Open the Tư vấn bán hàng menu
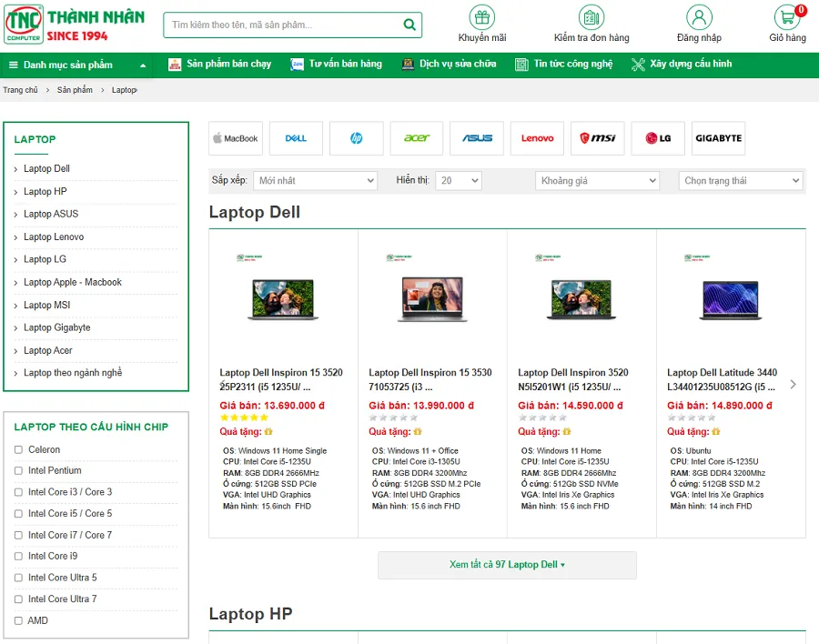The width and height of the screenshot is (819, 644). tap(345, 65)
